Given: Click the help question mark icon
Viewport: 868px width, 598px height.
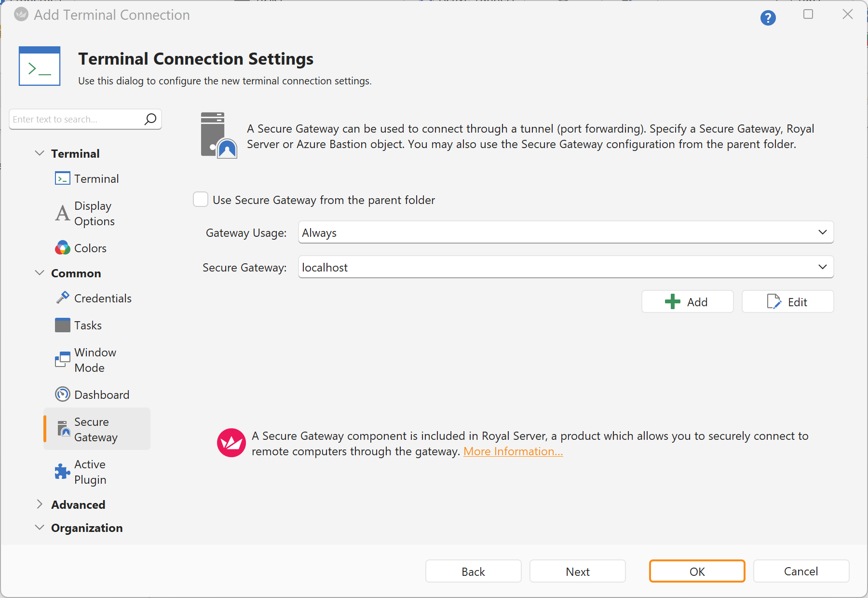Looking at the screenshot, I should pyautogui.click(x=768, y=18).
